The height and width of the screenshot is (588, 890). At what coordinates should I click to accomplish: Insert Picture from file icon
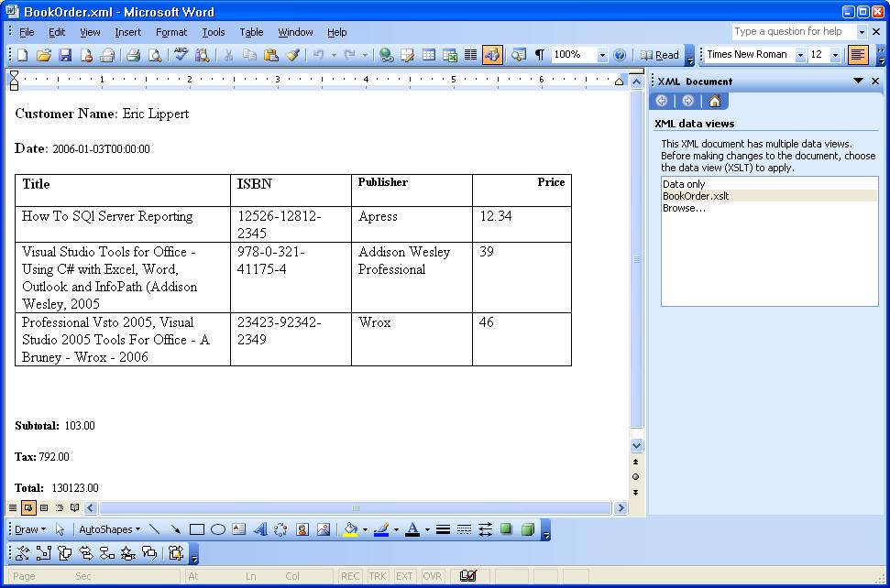pyautogui.click(x=324, y=529)
